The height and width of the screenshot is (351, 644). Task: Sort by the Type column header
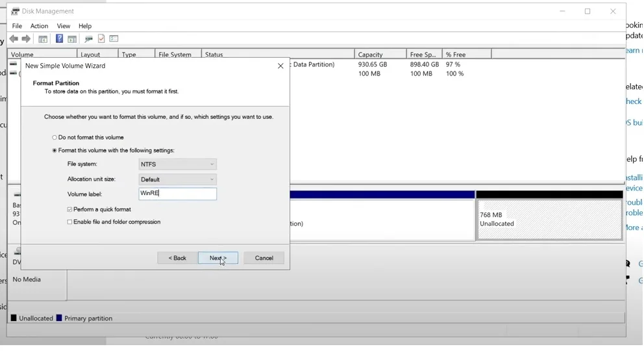pyautogui.click(x=137, y=54)
